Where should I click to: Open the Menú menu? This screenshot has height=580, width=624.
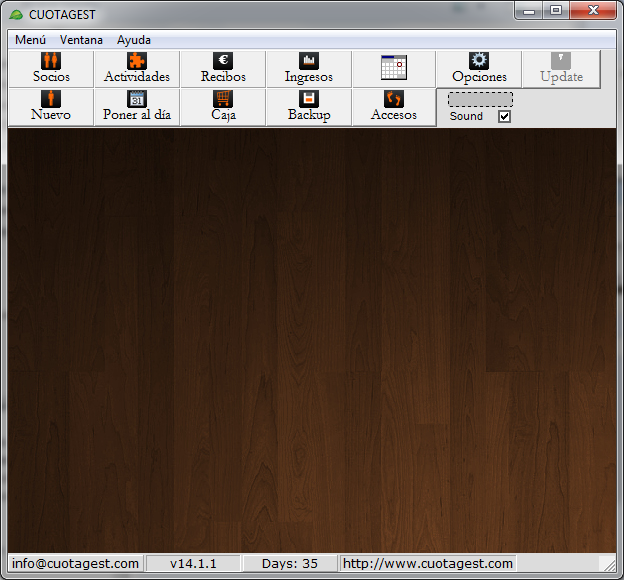[30, 40]
